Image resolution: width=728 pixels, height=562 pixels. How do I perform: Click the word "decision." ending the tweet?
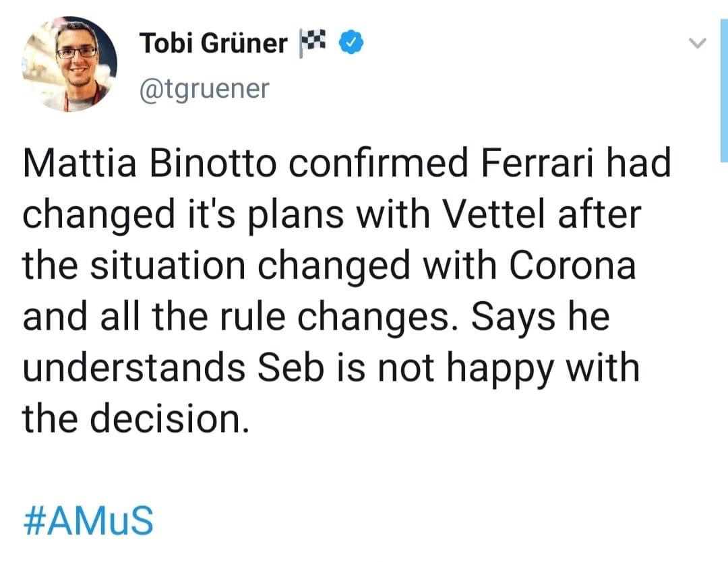(169, 418)
